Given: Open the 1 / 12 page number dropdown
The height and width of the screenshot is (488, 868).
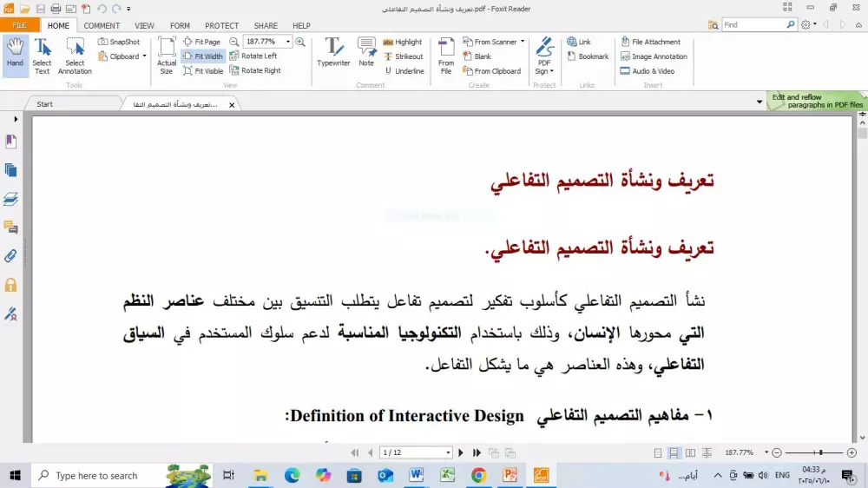Looking at the screenshot, I should [x=448, y=452].
